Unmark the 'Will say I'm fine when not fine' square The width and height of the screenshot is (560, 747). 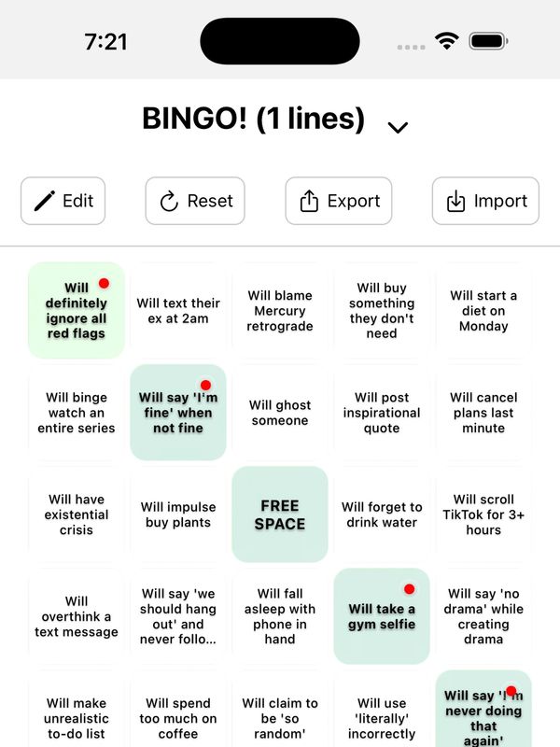tap(178, 413)
